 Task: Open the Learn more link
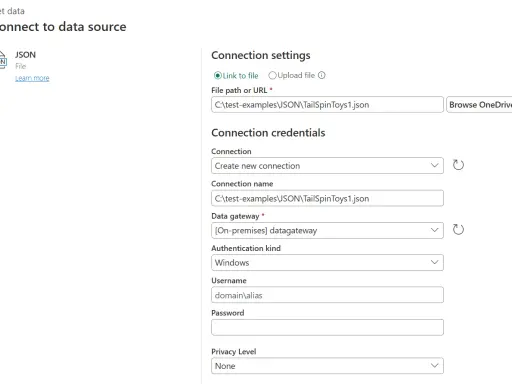pos(32,78)
